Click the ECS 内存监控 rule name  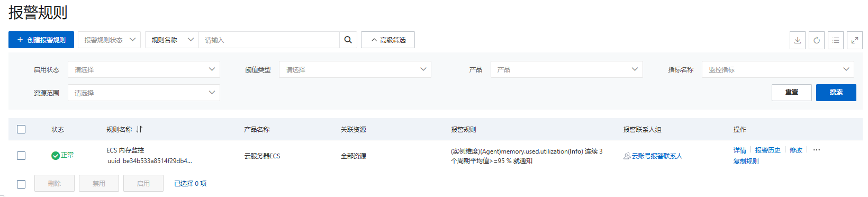pyautogui.click(x=125, y=150)
